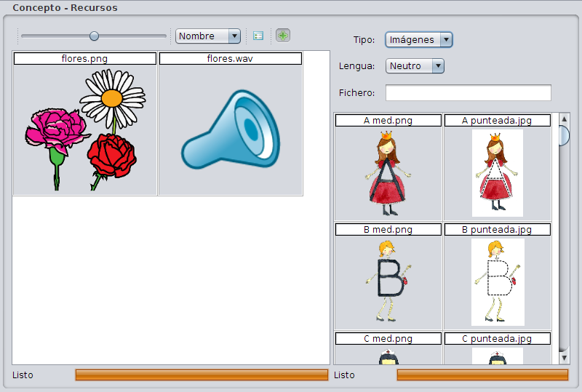Click into the Fichero input field
The height and width of the screenshot is (392, 582).
(468, 92)
